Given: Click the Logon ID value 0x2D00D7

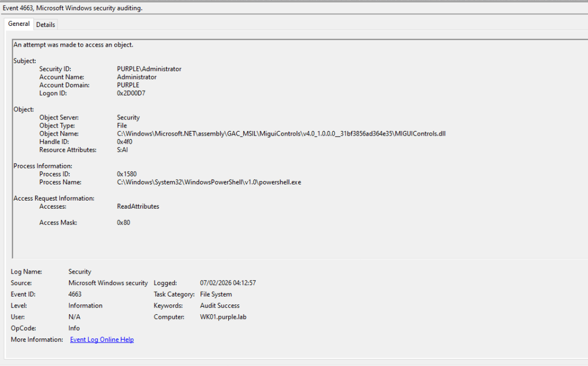Looking at the screenshot, I should 131,93.
